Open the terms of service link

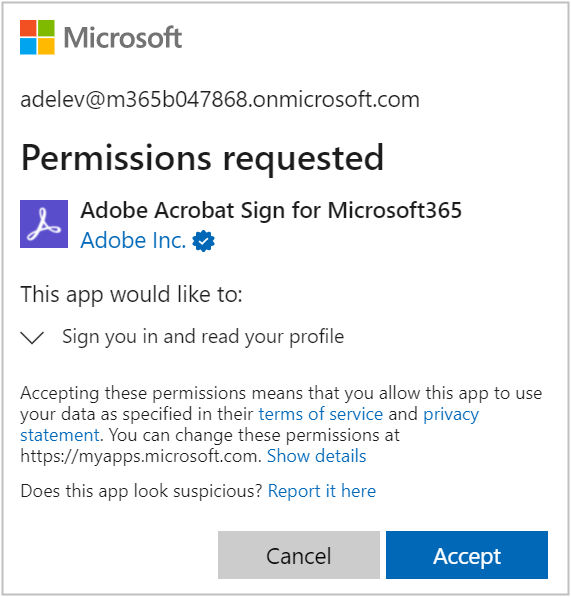(321, 414)
